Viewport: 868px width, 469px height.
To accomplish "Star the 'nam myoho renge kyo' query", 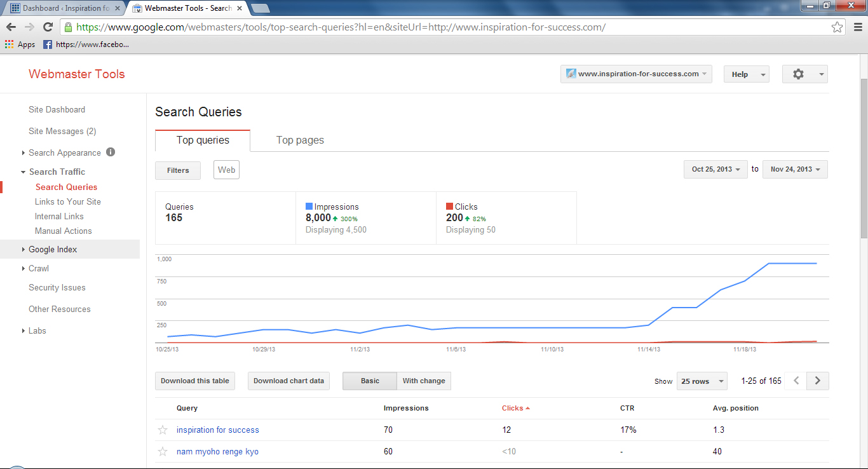I will (x=163, y=452).
